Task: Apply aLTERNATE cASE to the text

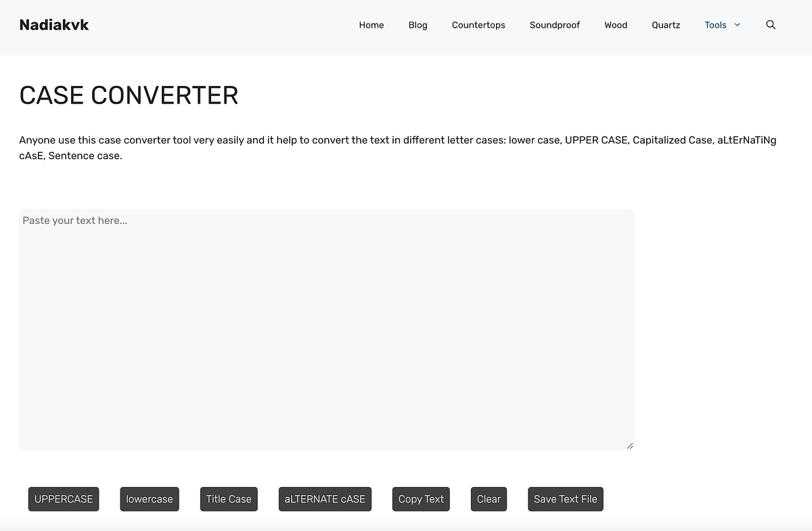Action: tap(325, 499)
